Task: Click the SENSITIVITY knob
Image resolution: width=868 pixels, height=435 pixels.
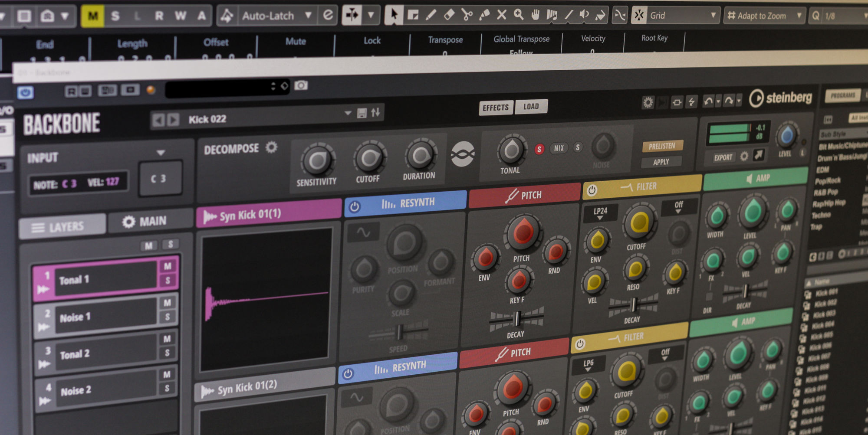Action: (x=317, y=161)
